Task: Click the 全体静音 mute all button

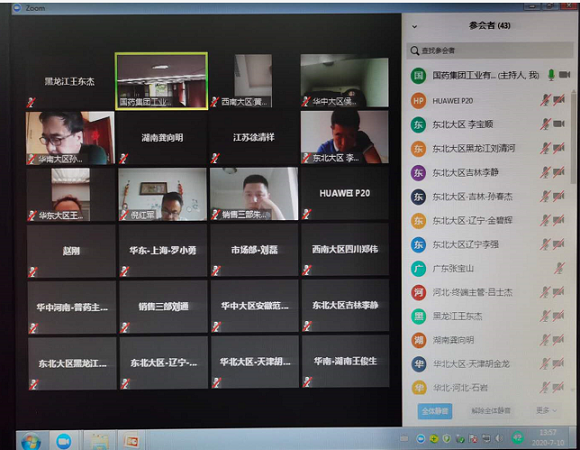Action: (435, 411)
